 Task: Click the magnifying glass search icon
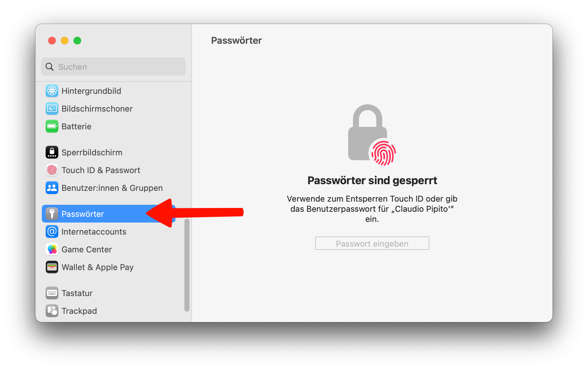(x=49, y=67)
